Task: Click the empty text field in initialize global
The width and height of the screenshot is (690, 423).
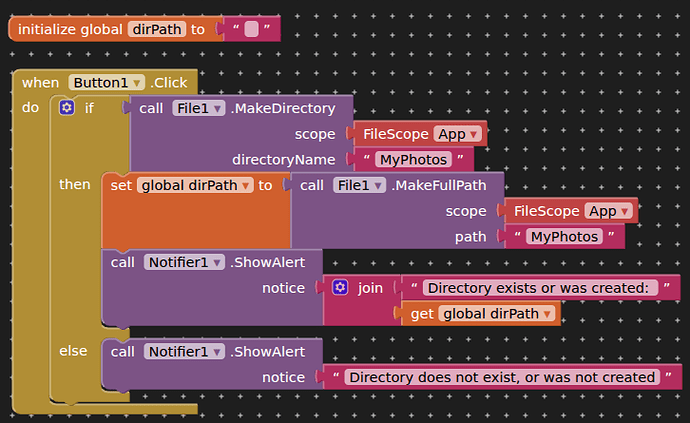Action: tap(251, 30)
